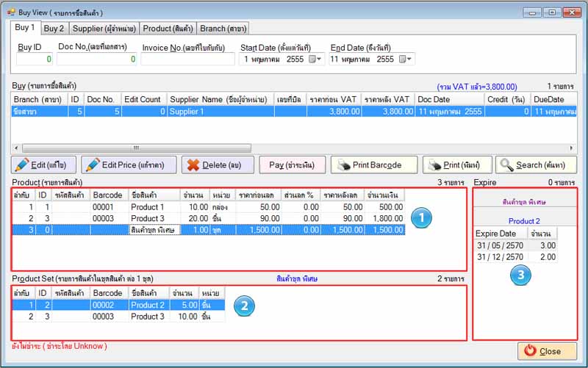This screenshot has width=588, height=368.
Task: Click the 1,800.00 amount cell
Action: [x=385, y=218]
